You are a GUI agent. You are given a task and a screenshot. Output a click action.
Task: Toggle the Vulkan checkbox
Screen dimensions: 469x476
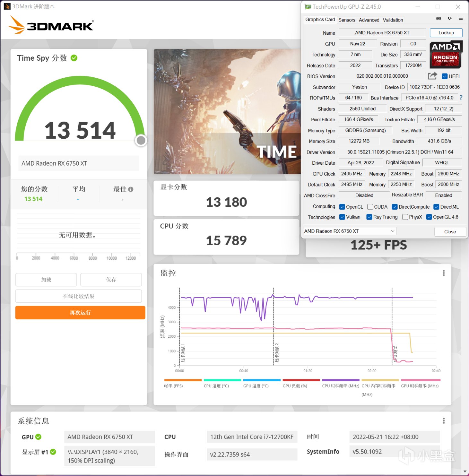pyautogui.click(x=342, y=217)
